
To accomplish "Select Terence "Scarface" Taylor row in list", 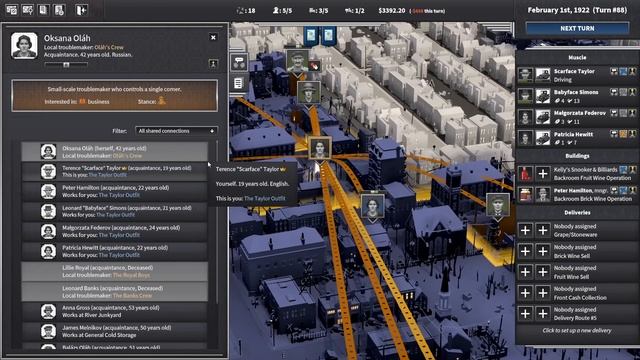I will point(115,171).
